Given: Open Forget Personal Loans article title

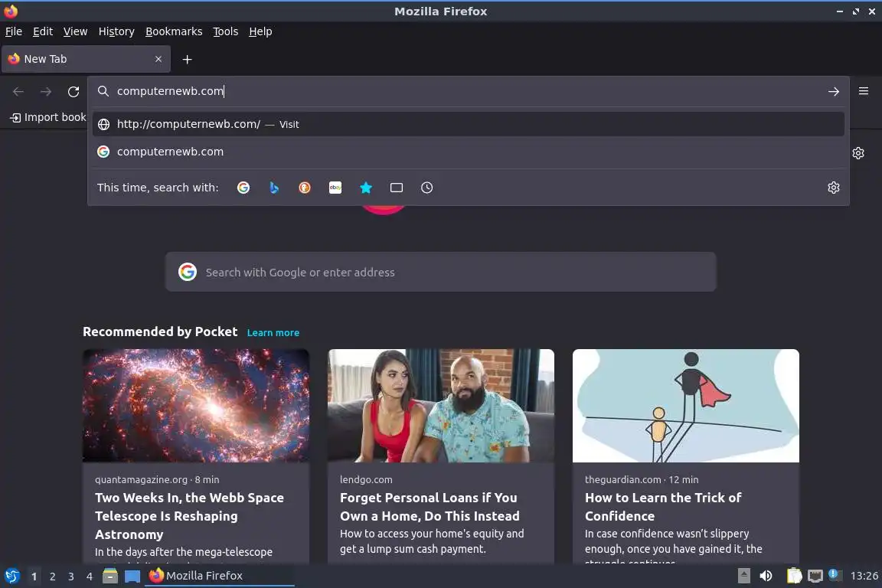Looking at the screenshot, I should coord(430,507).
